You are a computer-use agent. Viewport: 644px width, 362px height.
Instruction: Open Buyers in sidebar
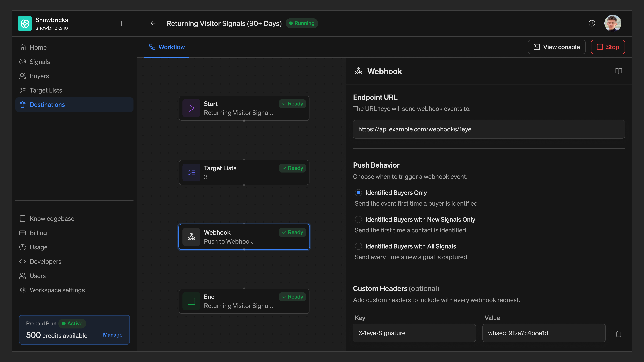click(x=74, y=76)
